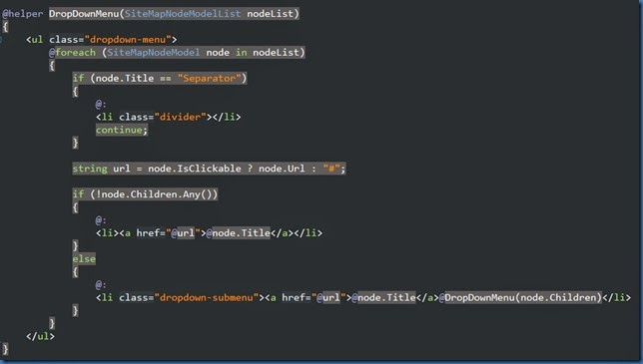Image resolution: width=643 pixels, height=364 pixels.
Task: Click the "#" string literal
Action: pyautogui.click(x=331, y=169)
